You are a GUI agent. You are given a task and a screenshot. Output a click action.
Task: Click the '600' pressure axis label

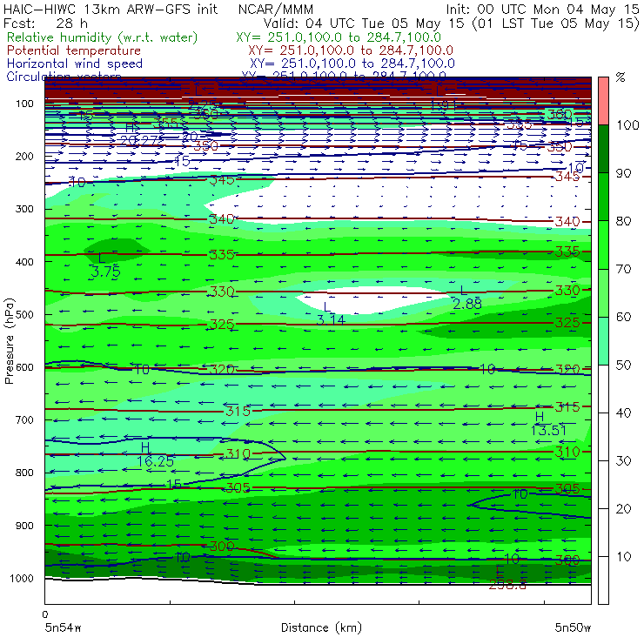coord(24,367)
